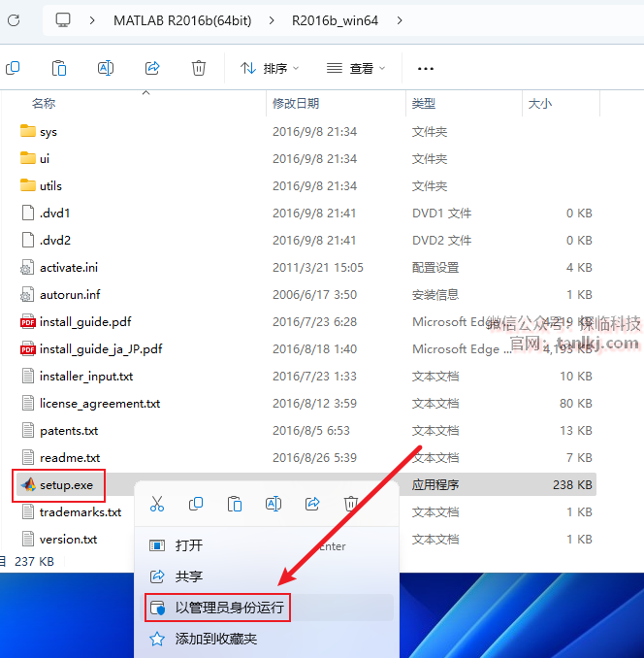
Task: Click the delete icon in context menu
Action: [x=351, y=503]
